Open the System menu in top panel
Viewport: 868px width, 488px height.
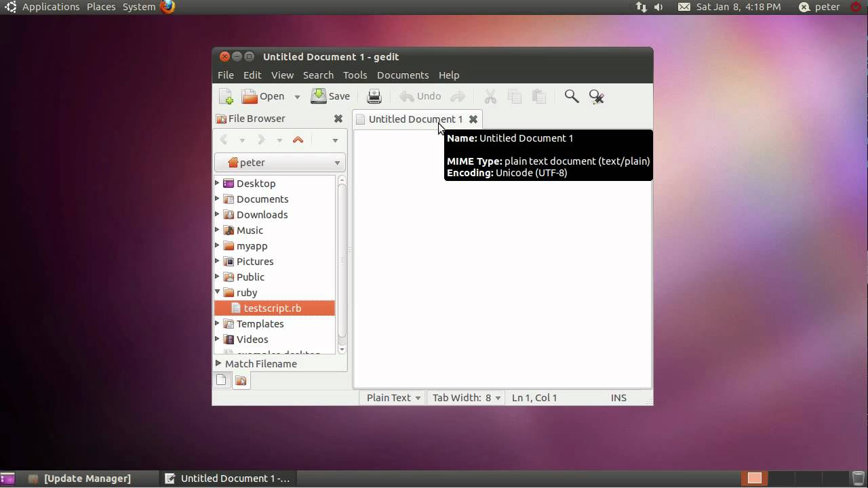click(x=139, y=7)
